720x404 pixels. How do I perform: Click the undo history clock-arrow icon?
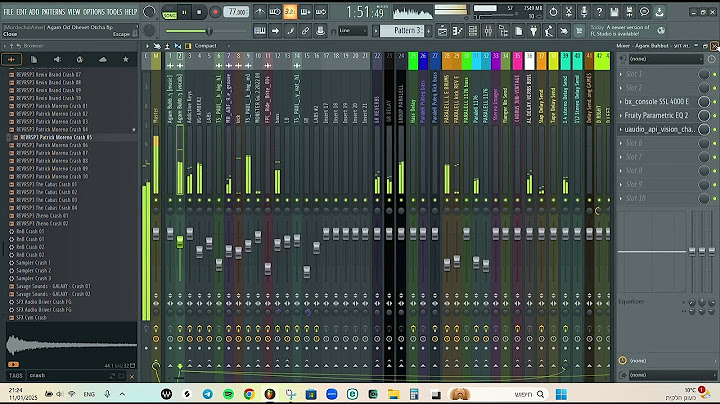pyautogui.click(x=553, y=12)
